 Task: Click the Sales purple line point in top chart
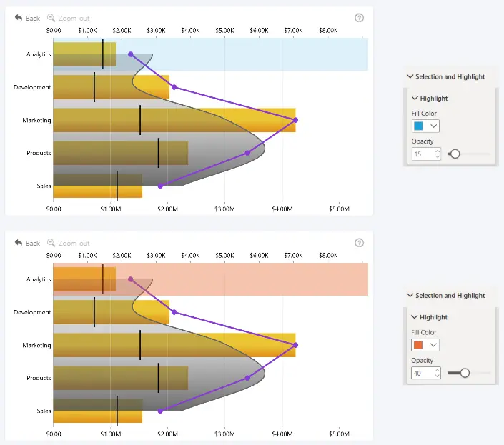[160, 186]
